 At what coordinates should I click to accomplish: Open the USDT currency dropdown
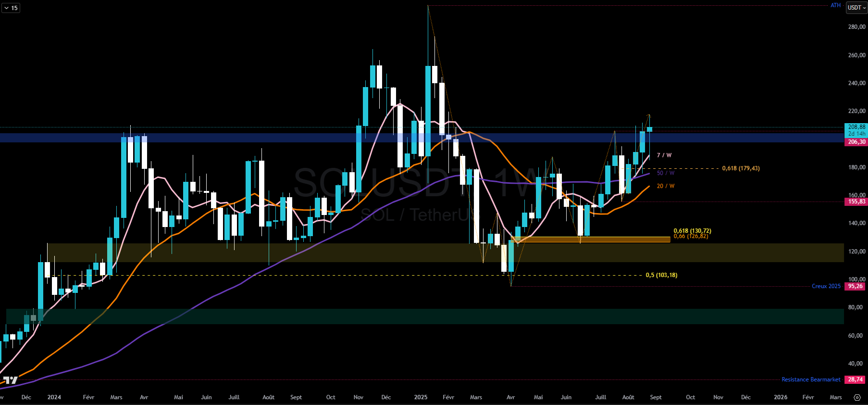point(856,8)
